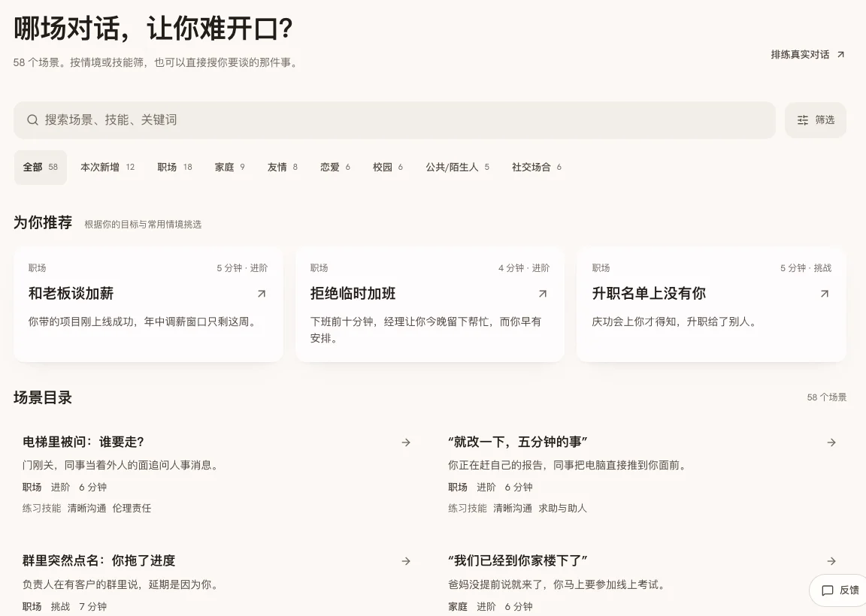866x616 pixels.
Task: Open the 升职名单上没有你 card title
Action: coord(649,294)
